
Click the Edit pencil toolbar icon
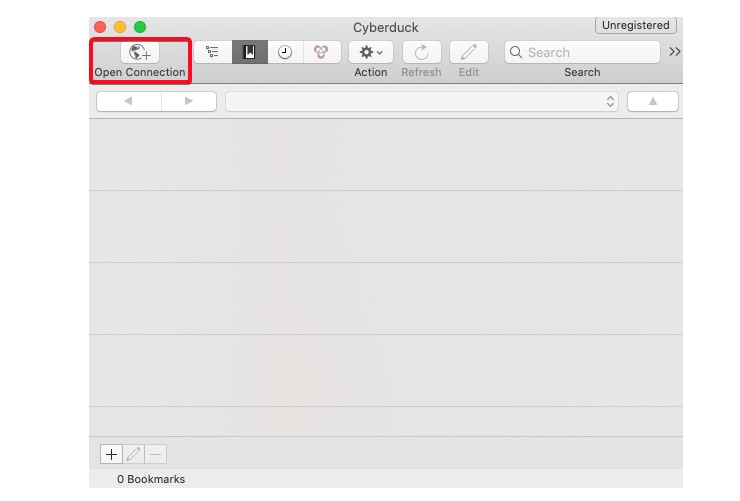click(x=468, y=53)
